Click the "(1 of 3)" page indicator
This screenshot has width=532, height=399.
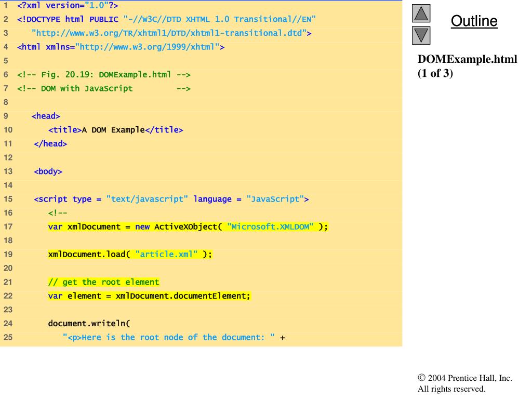pos(435,73)
